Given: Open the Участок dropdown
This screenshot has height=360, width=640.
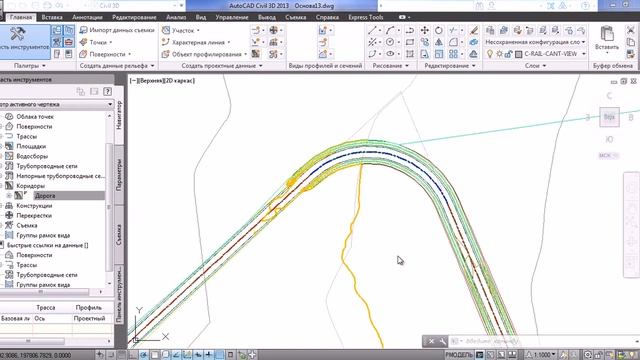Looking at the screenshot, I should point(180,30).
